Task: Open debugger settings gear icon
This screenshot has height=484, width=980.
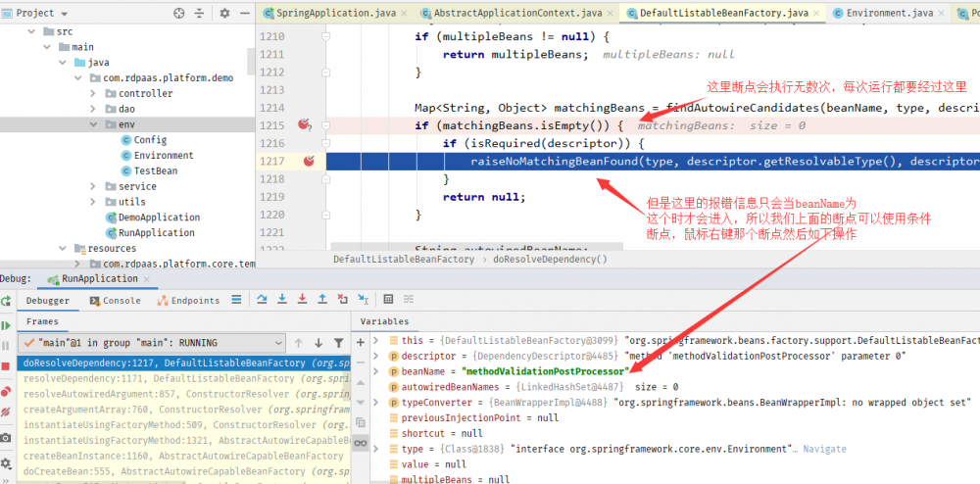Action: coord(6,462)
